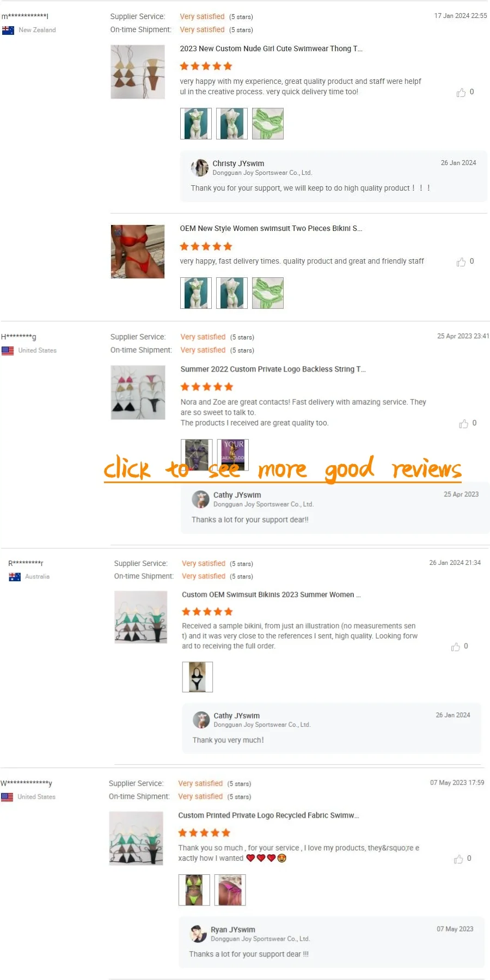Open Custom OEM Swimsuit Bikinis 2023 product link
490x980 pixels.
pyautogui.click(x=272, y=594)
